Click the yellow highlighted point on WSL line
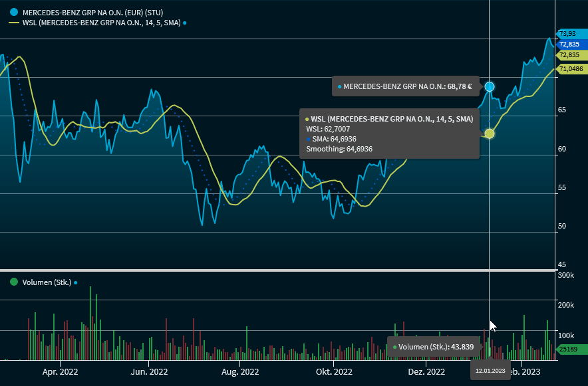The height and width of the screenshot is (386, 588). click(490, 134)
